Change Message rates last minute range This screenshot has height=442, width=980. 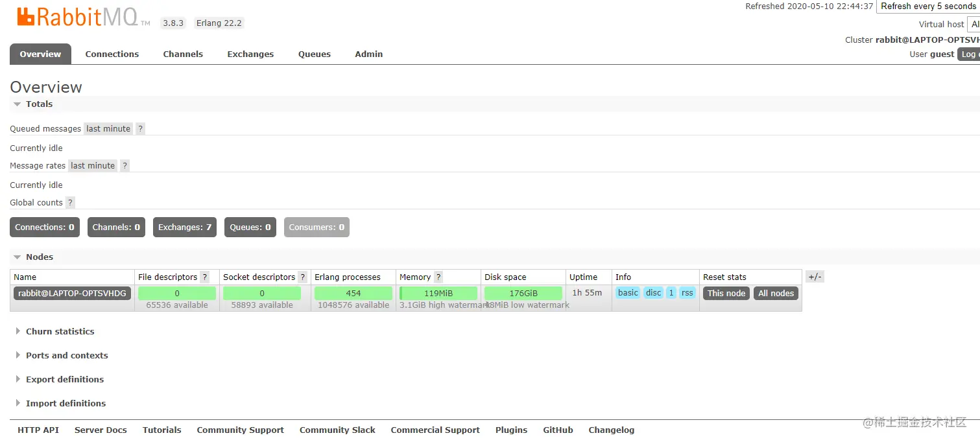(x=93, y=165)
